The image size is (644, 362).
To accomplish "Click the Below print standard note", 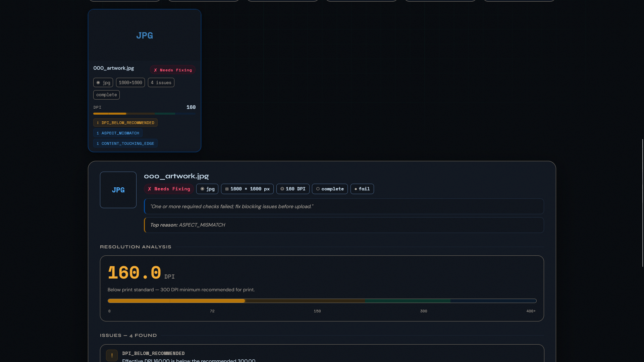I will (x=181, y=290).
